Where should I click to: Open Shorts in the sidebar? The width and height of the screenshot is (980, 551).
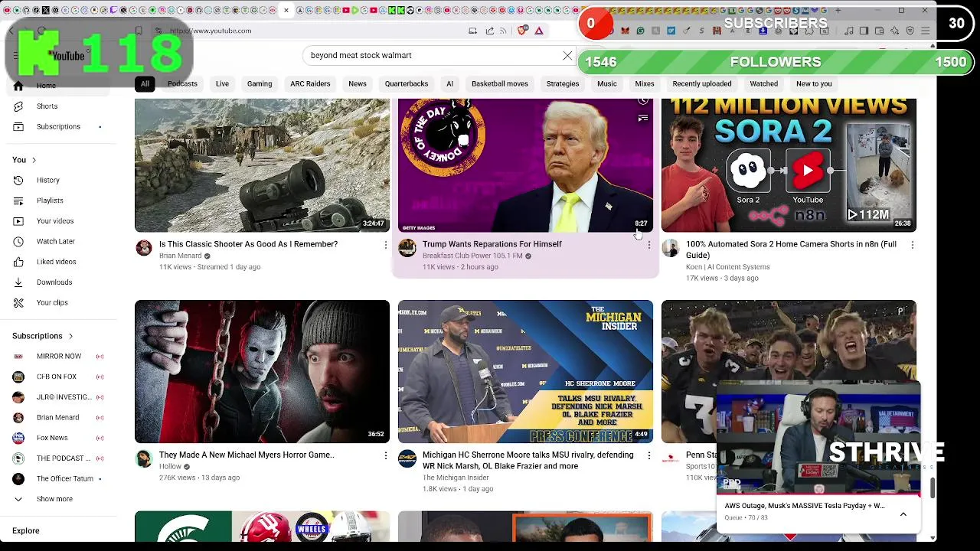pyautogui.click(x=47, y=106)
